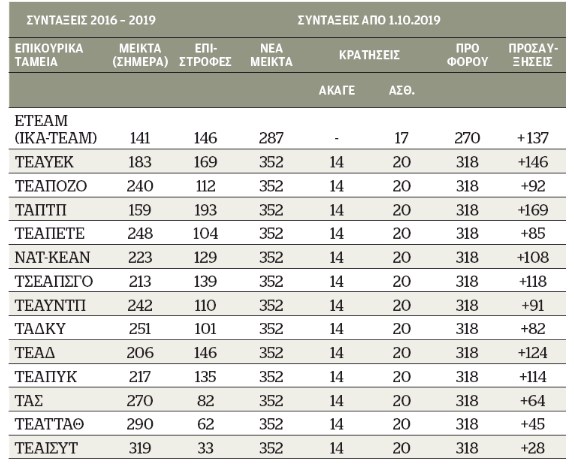Click the ΚΡΑΤΗΣΕΙΣ header

click(x=369, y=55)
